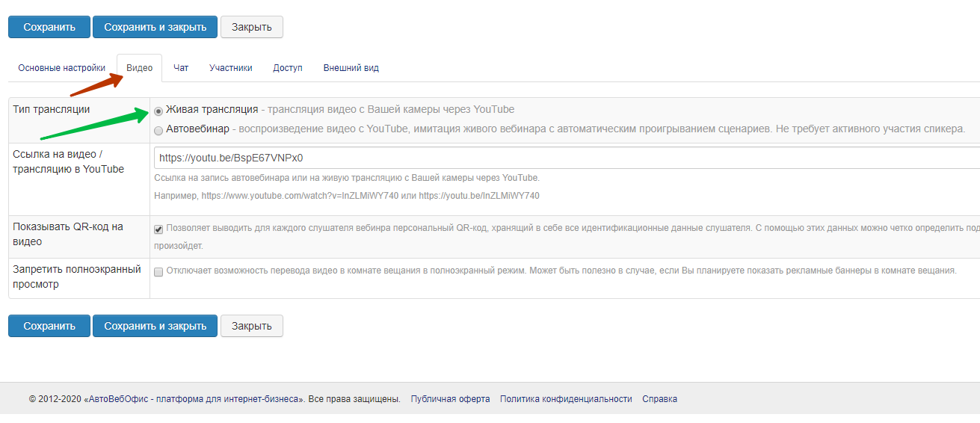The width and height of the screenshot is (980, 423).
Task: Click the Сохранить button above the tabs
Action: click(x=49, y=27)
